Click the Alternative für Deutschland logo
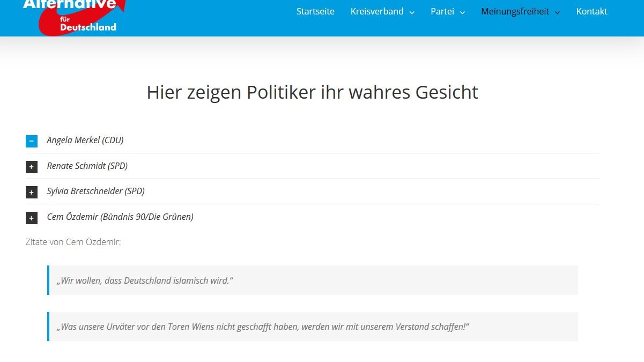The image size is (644, 362). [x=75, y=17]
